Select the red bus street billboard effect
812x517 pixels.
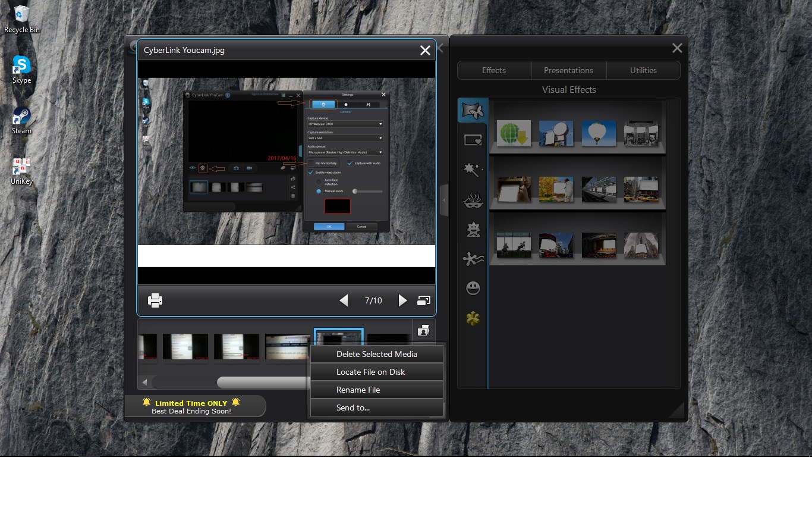tap(556, 245)
